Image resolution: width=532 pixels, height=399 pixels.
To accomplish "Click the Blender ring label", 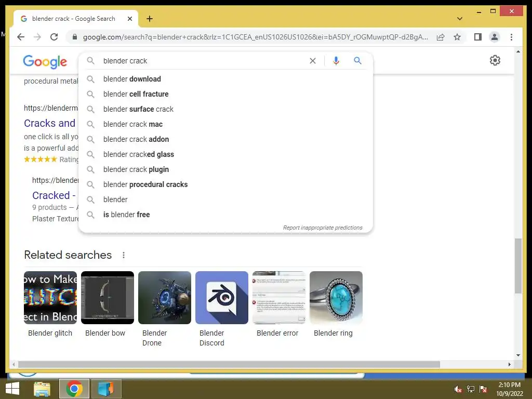I will pos(333,333).
